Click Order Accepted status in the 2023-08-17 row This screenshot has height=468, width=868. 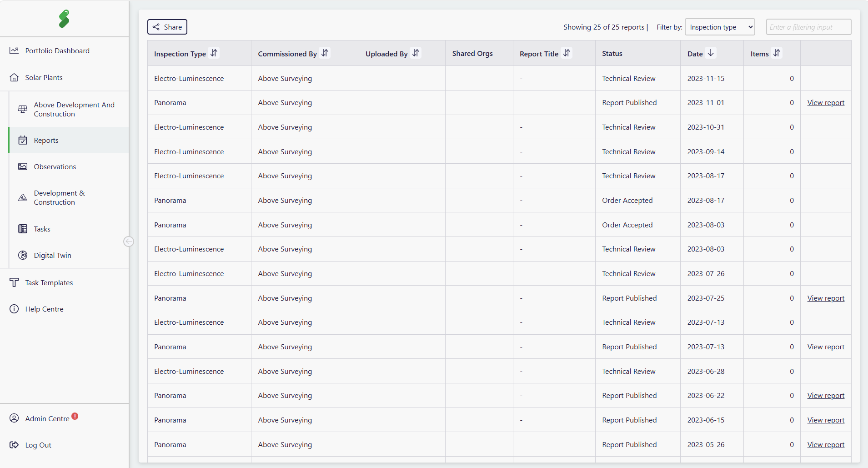[627, 200]
